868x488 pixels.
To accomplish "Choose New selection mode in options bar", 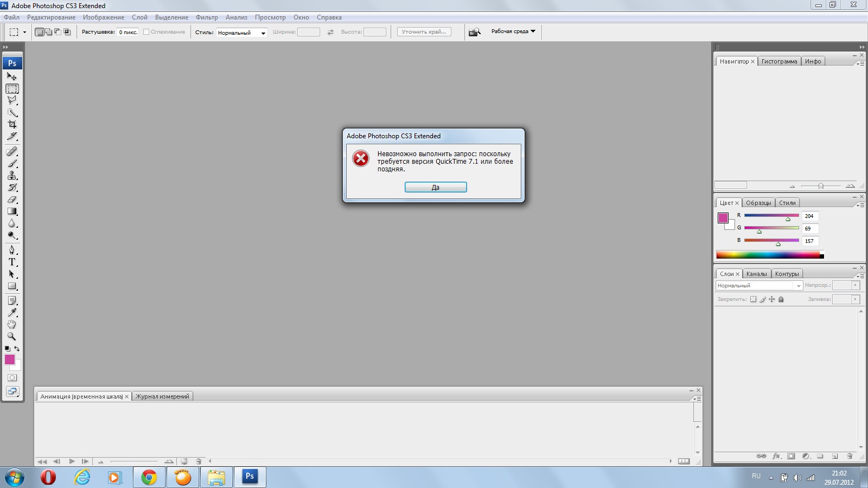I will coord(39,32).
